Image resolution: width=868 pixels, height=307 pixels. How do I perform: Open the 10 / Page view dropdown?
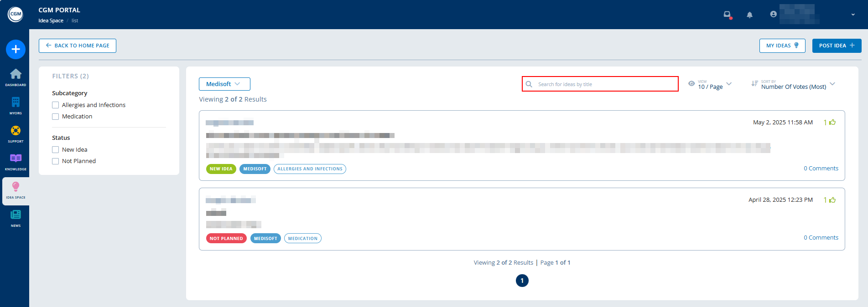711,85
